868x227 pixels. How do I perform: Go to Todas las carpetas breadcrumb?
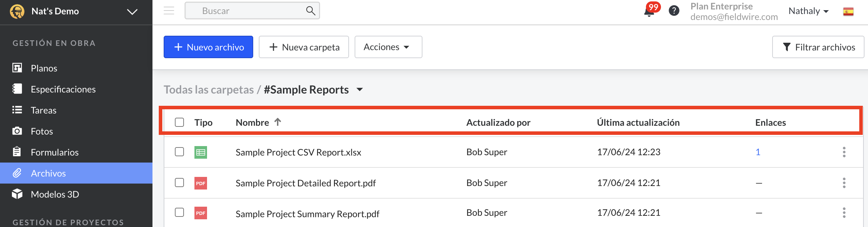(209, 90)
